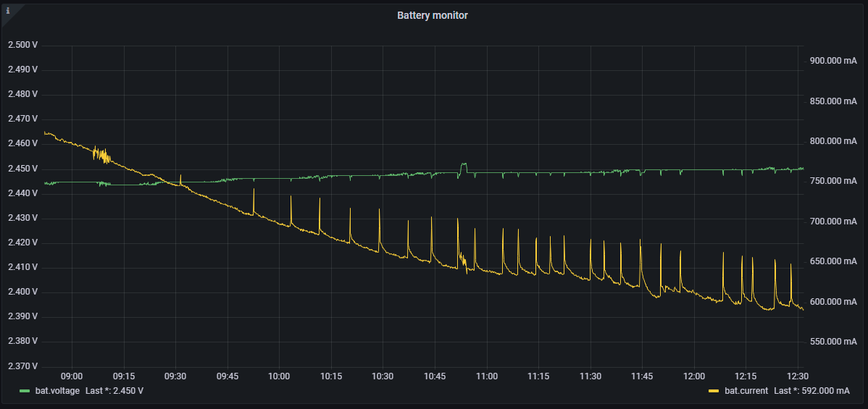
Task: Click the 12:30 time axis label
Action: pyautogui.click(x=798, y=376)
